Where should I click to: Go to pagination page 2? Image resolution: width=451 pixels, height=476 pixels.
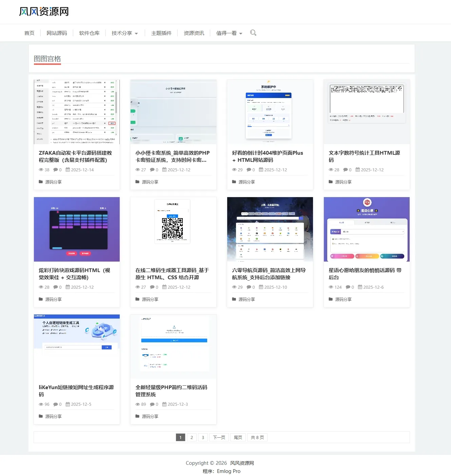pos(192,437)
